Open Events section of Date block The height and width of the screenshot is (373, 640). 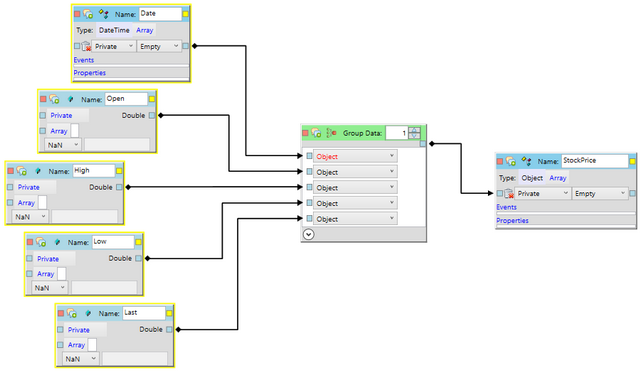pos(84,60)
